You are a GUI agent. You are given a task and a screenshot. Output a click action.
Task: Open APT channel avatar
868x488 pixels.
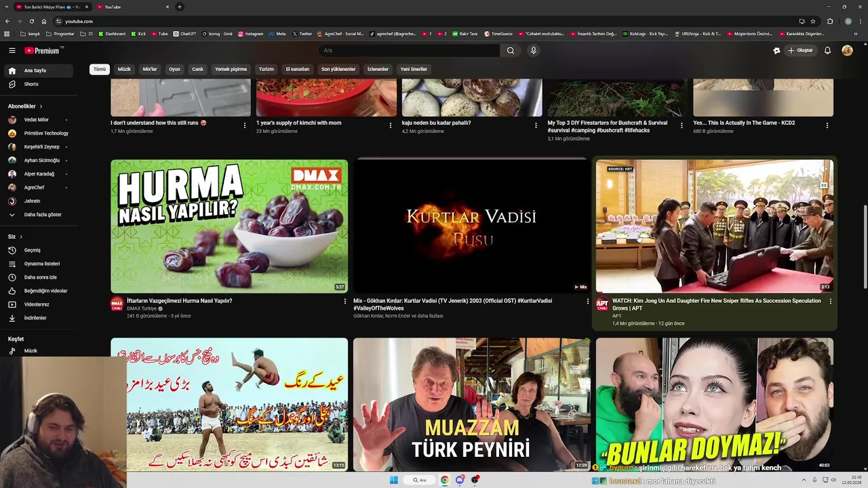(x=602, y=304)
